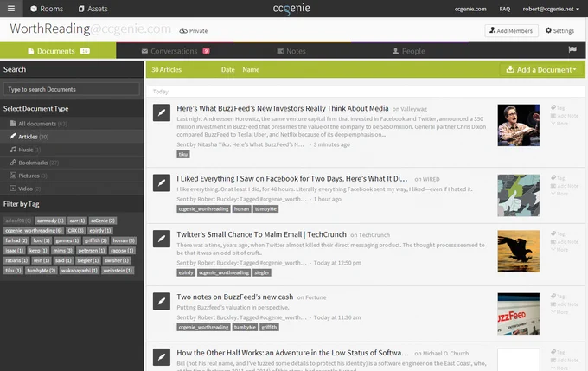Open thumbs-up thumbnail of Facebook article

(518, 195)
